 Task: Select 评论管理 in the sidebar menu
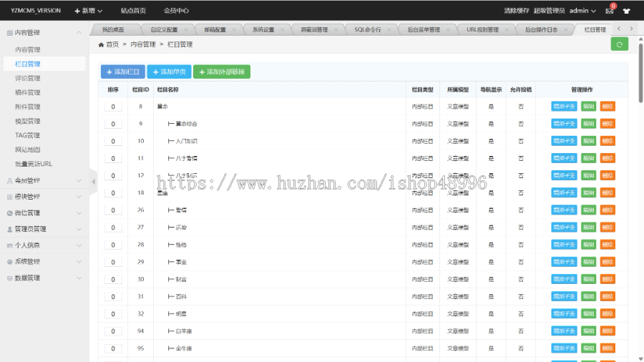click(x=28, y=78)
